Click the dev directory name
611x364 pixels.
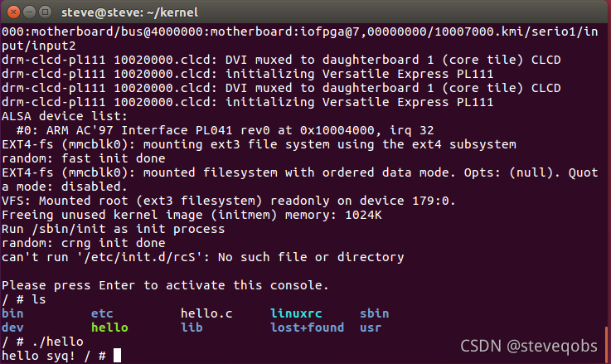12,328
